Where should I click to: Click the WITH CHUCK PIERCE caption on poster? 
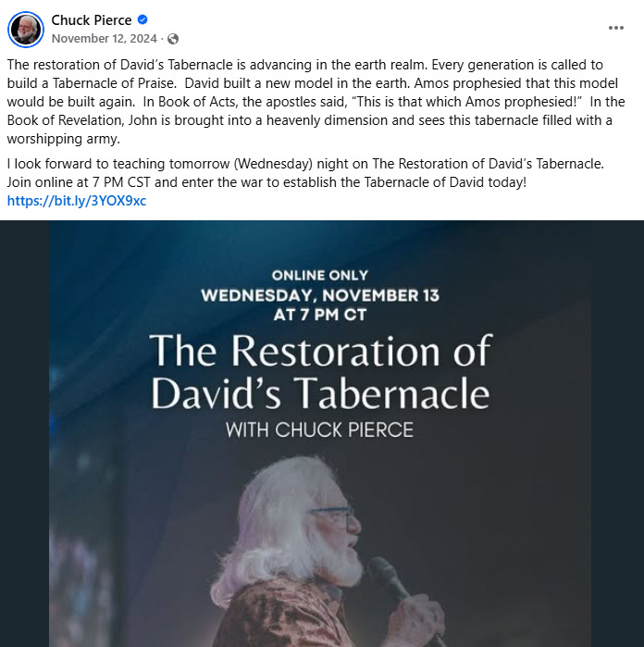(x=319, y=430)
